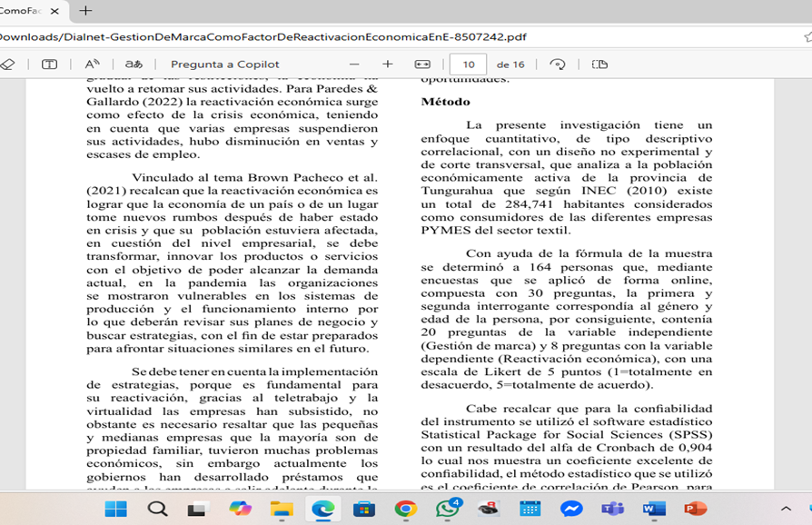The height and width of the screenshot is (525, 812).
Task: Open taskbar Search
Action: click(157, 509)
